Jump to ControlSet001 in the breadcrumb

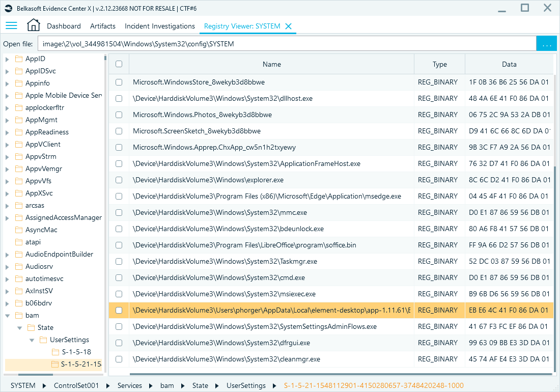coord(76,385)
